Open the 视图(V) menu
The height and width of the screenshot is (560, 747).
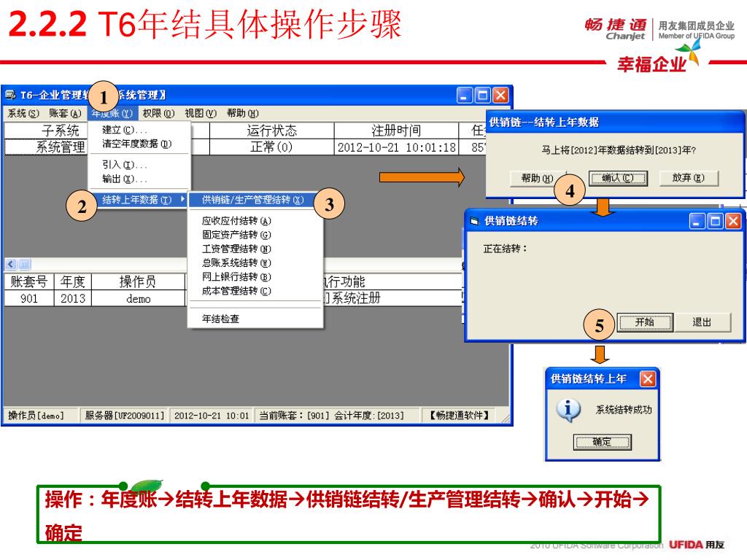[x=201, y=113]
